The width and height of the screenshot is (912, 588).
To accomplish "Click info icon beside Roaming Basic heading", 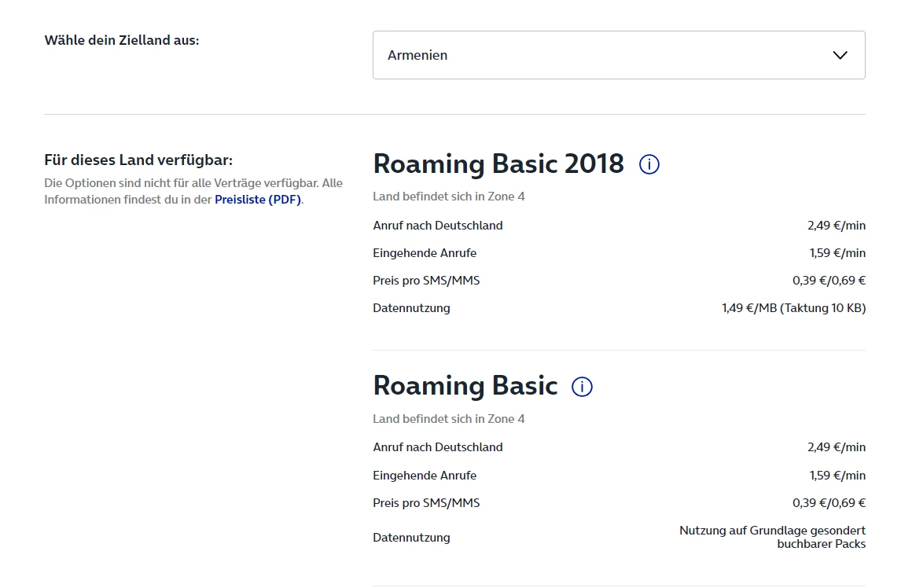I will click(x=582, y=387).
